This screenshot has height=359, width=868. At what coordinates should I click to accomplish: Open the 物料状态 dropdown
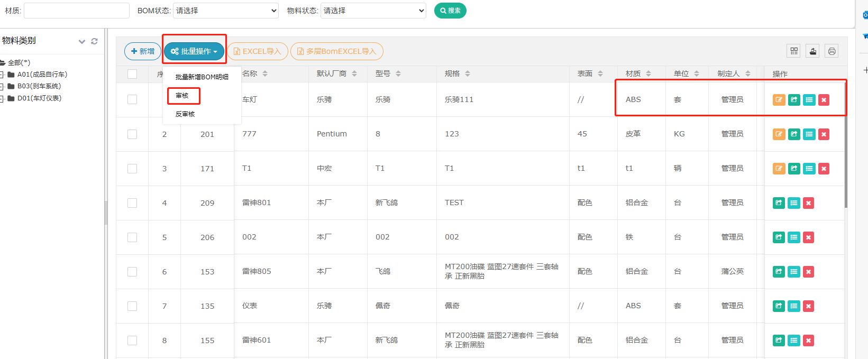pyautogui.click(x=373, y=11)
